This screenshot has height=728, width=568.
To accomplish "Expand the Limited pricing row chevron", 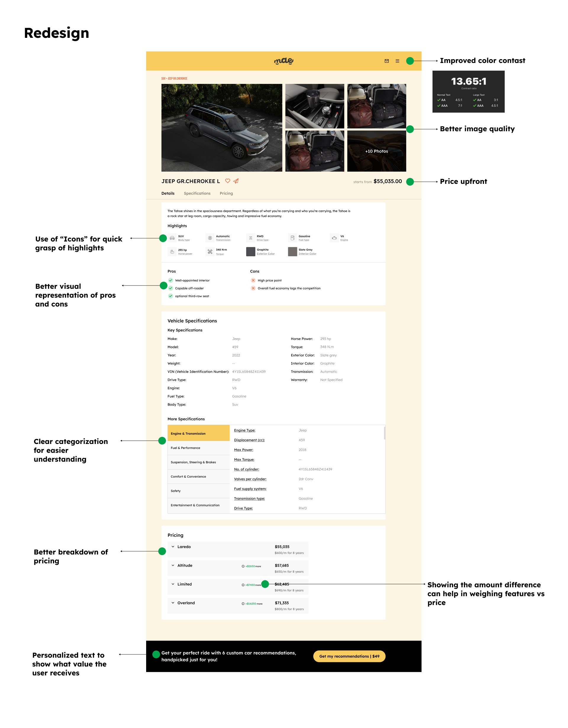I will (173, 584).
